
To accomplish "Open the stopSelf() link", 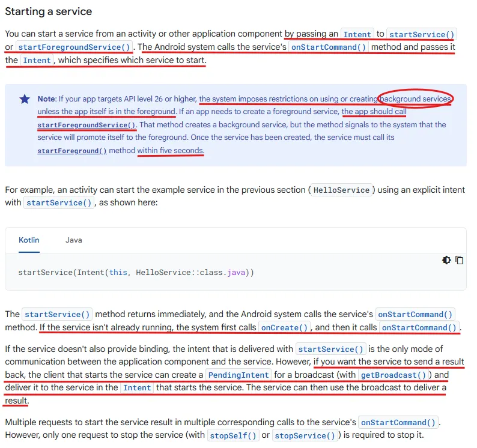I will [233, 435].
